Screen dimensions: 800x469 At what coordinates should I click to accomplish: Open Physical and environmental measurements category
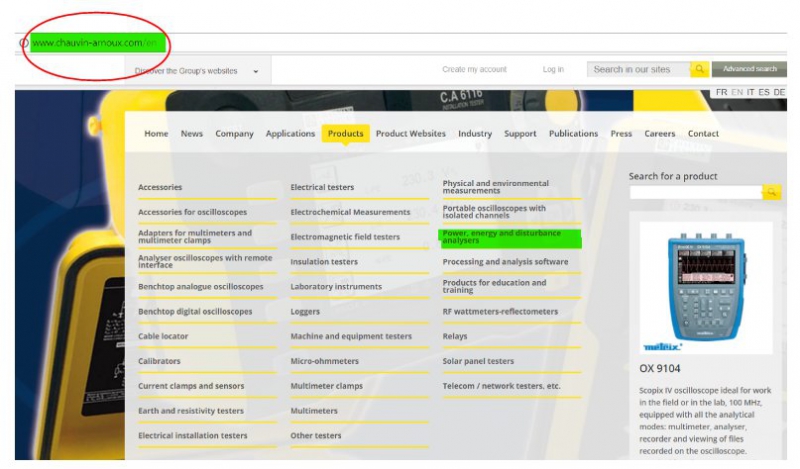point(496,187)
